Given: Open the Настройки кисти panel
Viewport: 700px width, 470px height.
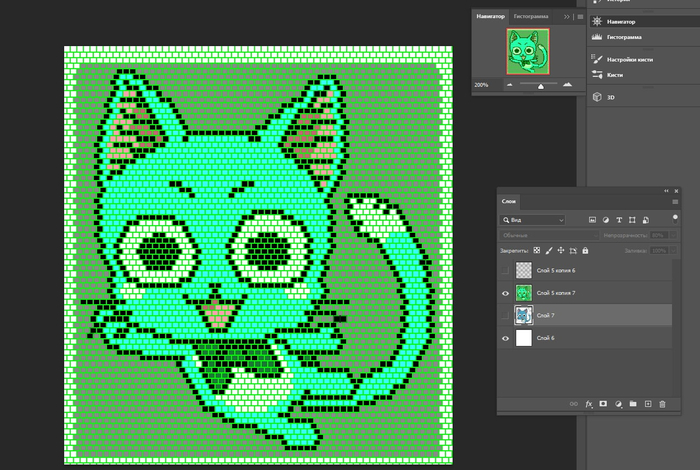Looking at the screenshot, I should (x=630, y=60).
